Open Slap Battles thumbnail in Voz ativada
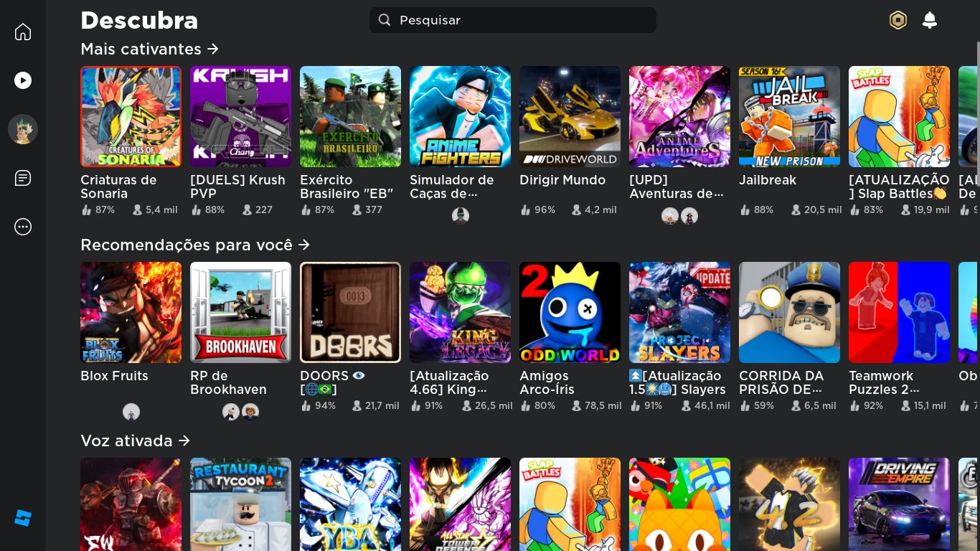 (x=570, y=504)
